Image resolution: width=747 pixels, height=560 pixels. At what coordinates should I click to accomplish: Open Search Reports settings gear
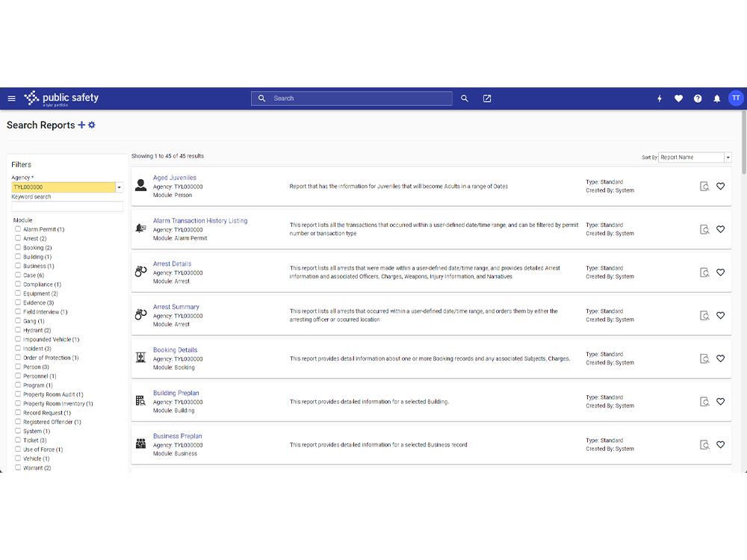[x=92, y=125]
